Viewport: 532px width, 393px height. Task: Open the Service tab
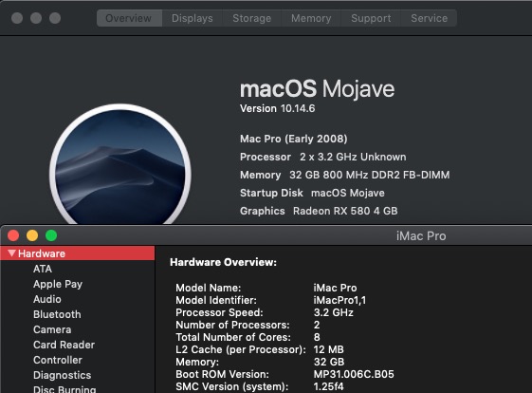[429, 18]
